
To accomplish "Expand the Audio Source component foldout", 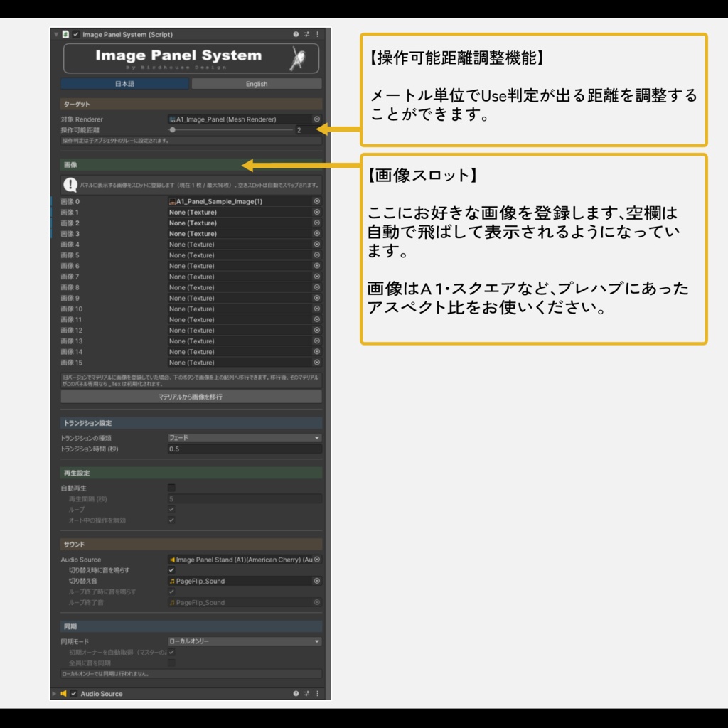I will tap(55, 693).
